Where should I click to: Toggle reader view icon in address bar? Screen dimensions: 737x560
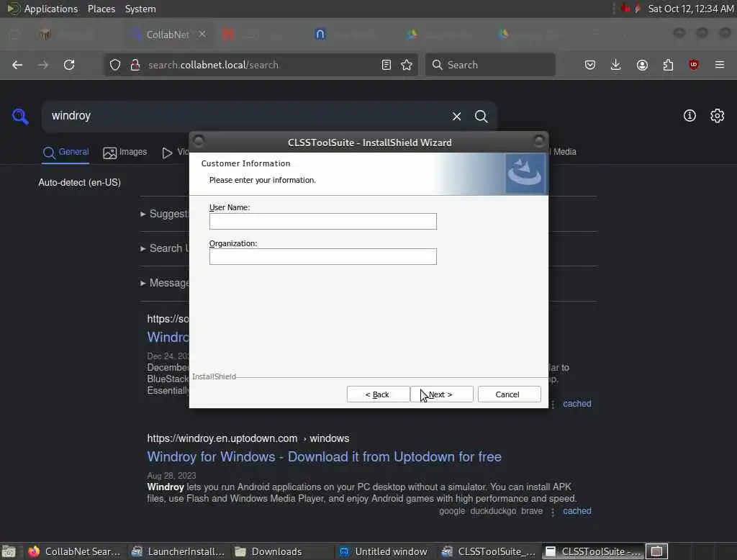pos(386,65)
